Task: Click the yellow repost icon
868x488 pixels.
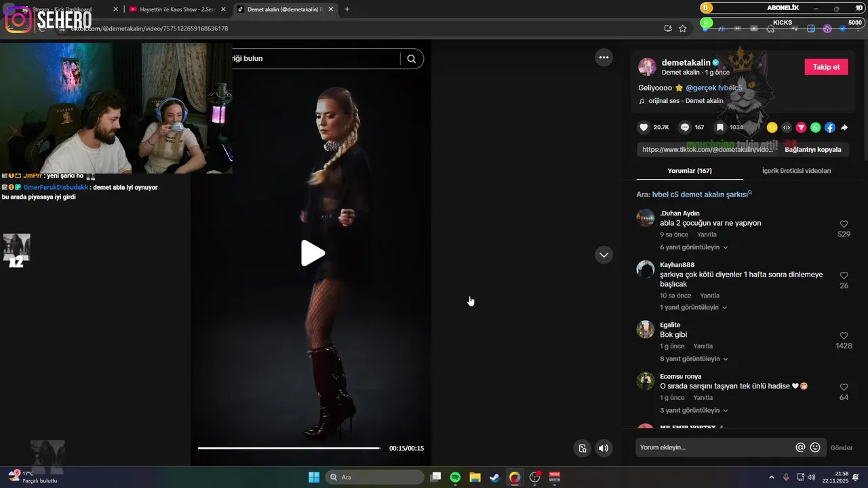Action: (772, 127)
